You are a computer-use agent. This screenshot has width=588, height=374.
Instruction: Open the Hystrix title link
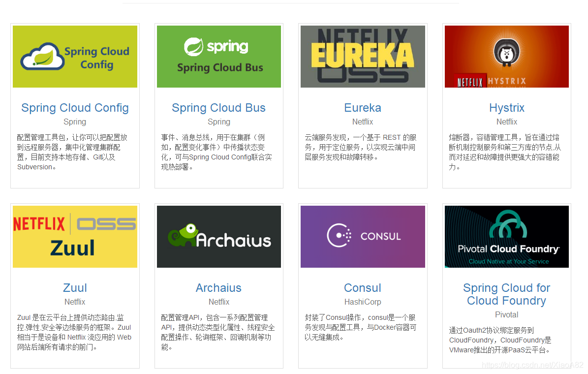click(507, 108)
